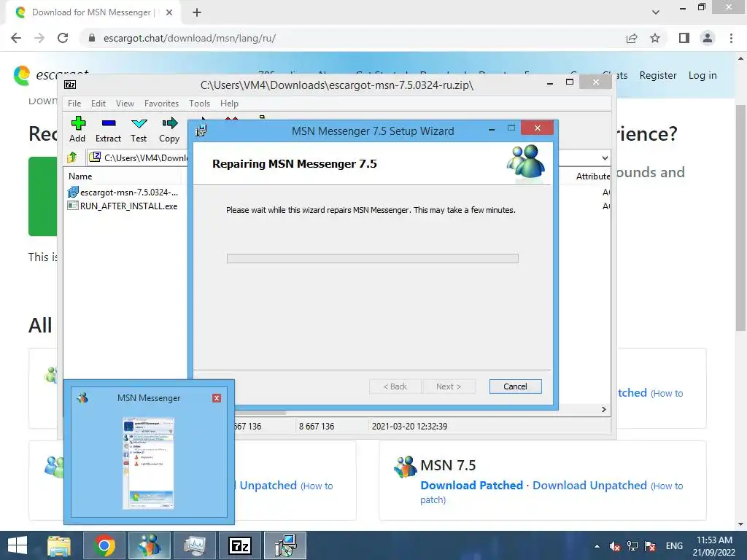Select the escargot-msn-7.5.0324 installer file

[x=123, y=192]
